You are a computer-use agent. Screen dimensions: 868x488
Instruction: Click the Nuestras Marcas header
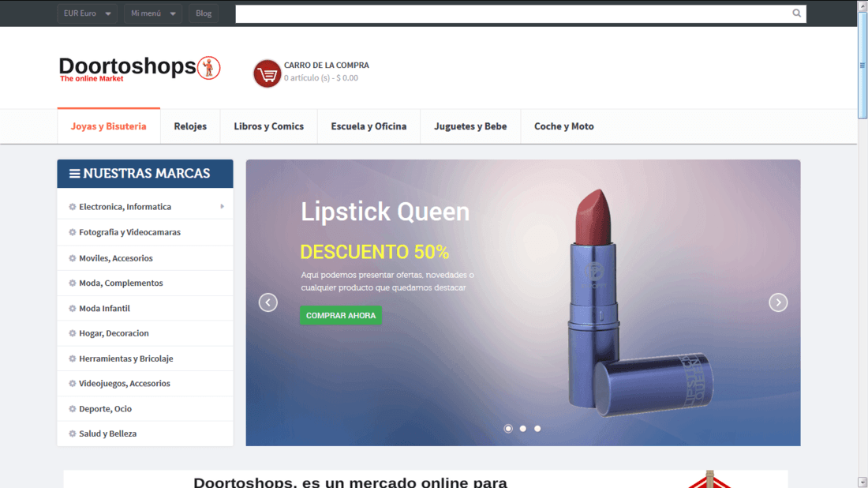coord(145,174)
